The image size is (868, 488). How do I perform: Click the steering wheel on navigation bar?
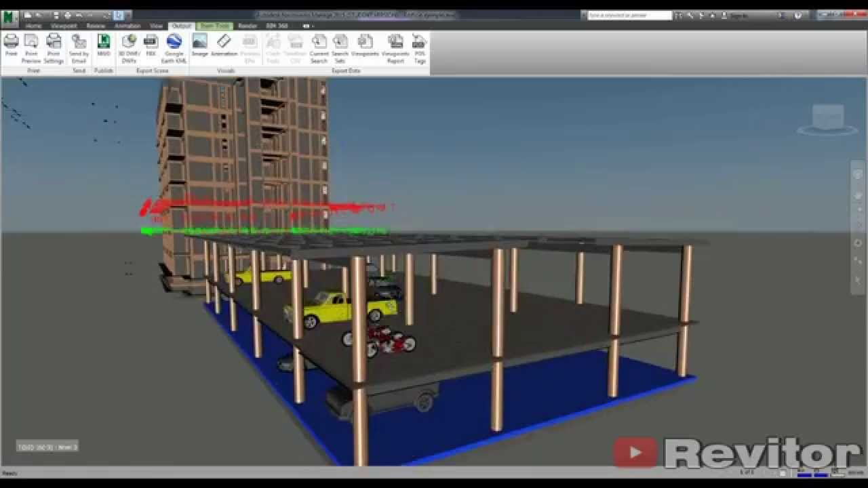point(858,175)
